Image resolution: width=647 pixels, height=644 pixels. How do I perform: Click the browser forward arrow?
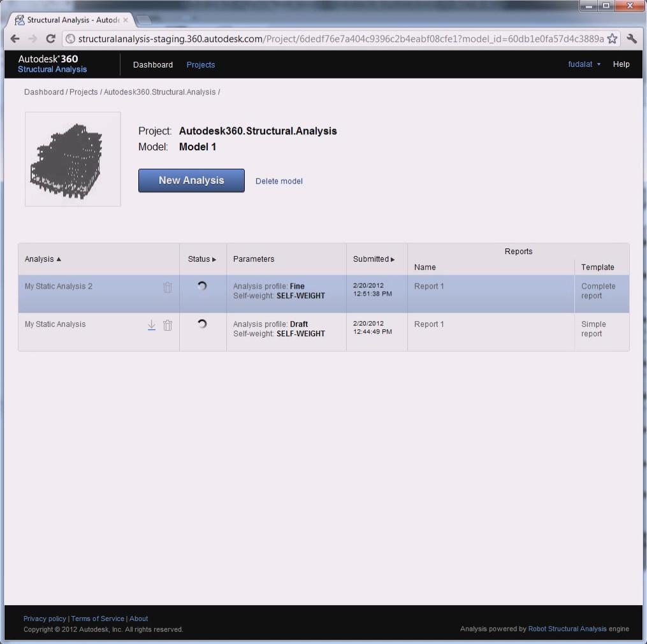click(x=32, y=39)
